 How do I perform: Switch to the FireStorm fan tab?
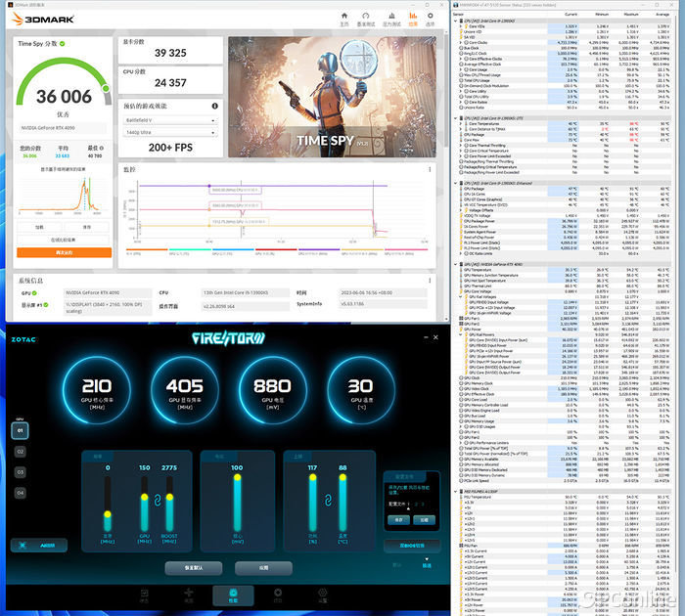[189, 595]
